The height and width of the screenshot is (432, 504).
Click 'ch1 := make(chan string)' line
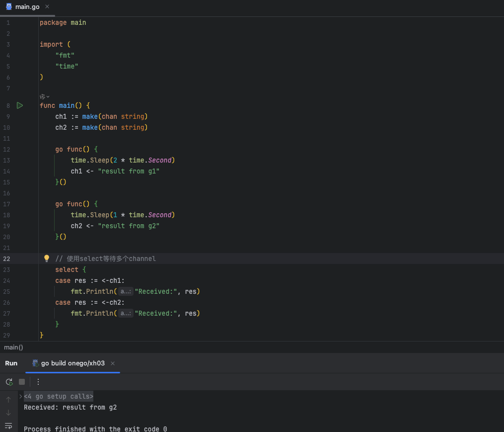pos(101,116)
